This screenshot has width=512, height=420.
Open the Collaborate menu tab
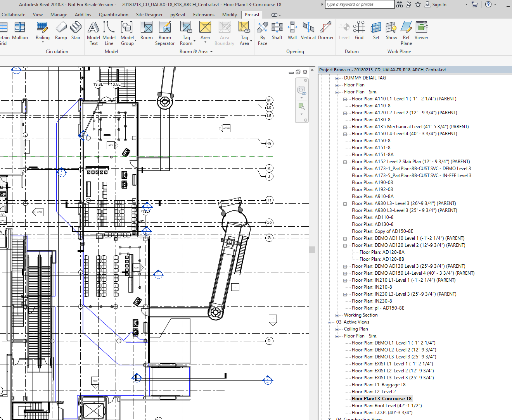pyautogui.click(x=13, y=14)
